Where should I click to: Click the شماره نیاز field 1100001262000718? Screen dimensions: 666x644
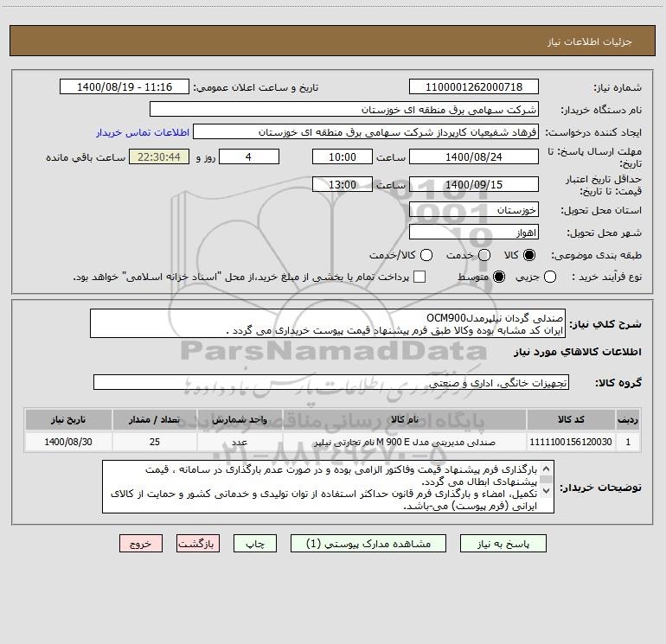(x=474, y=87)
